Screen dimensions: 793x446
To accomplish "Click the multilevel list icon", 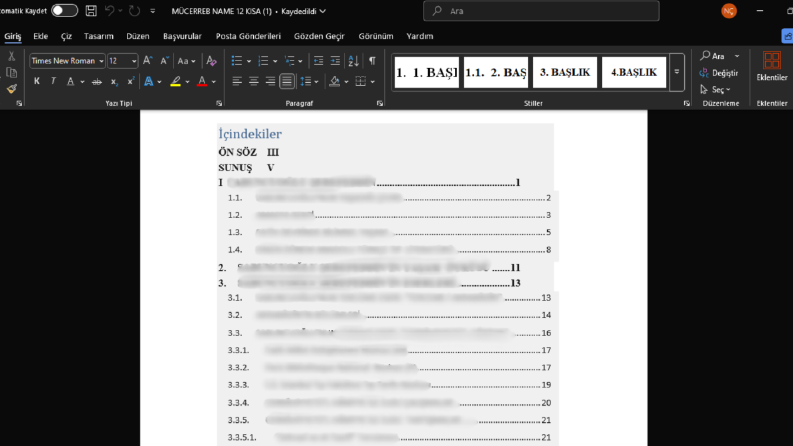I will click(290, 61).
